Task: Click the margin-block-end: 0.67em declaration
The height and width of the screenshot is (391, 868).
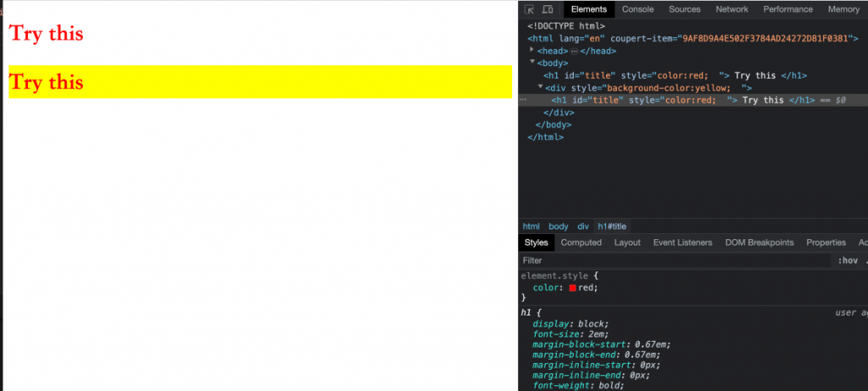Action: [x=597, y=355]
